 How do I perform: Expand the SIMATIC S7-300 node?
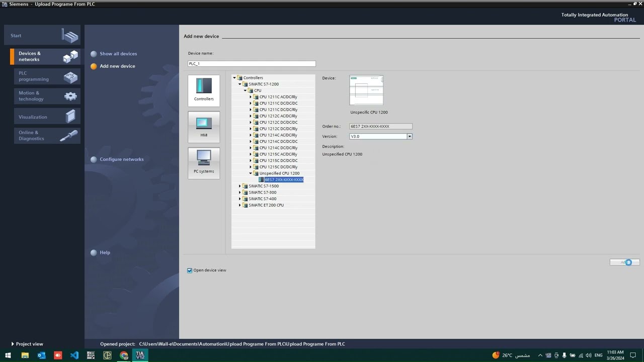click(240, 193)
